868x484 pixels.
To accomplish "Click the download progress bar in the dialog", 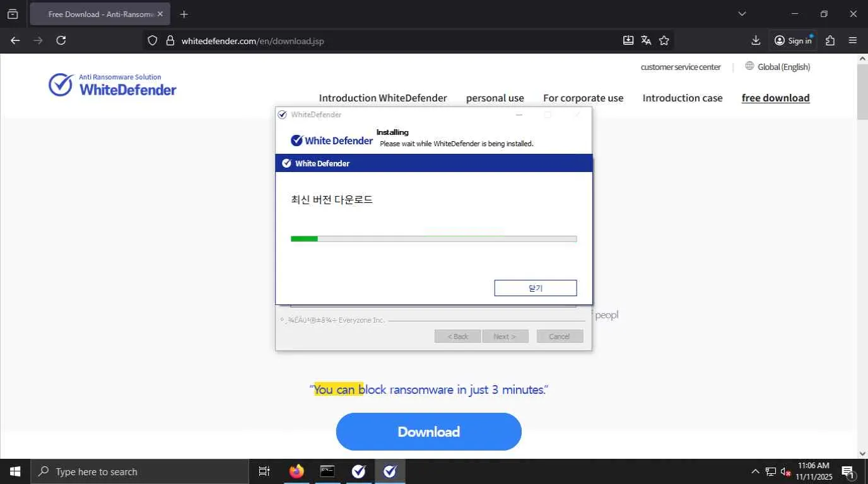I will 433,239.
